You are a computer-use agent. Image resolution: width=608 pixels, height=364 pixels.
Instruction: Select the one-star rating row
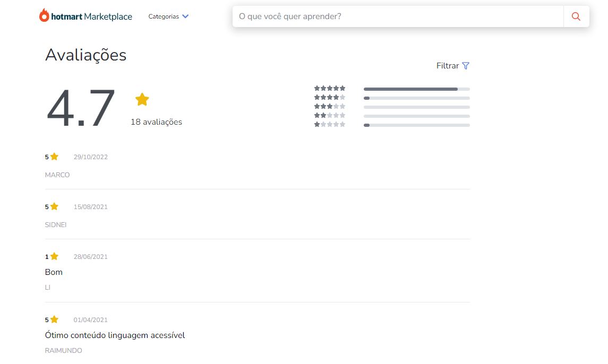pyautogui.click(x=330, y=125)
